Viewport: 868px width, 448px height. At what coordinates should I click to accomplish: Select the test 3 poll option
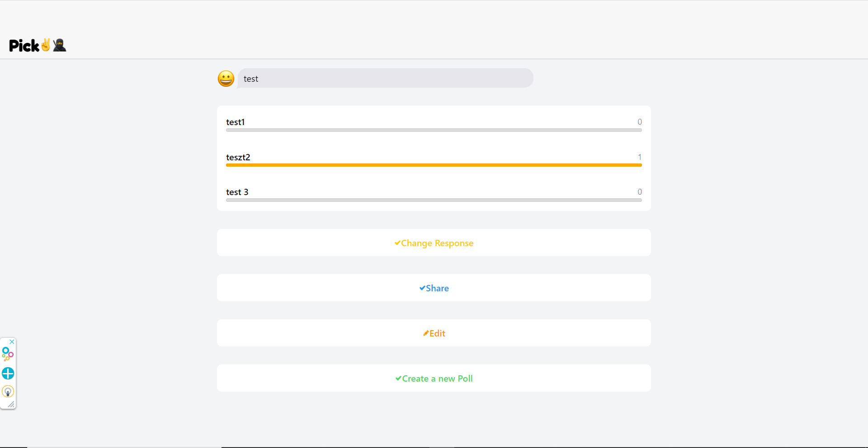[434, 194]
